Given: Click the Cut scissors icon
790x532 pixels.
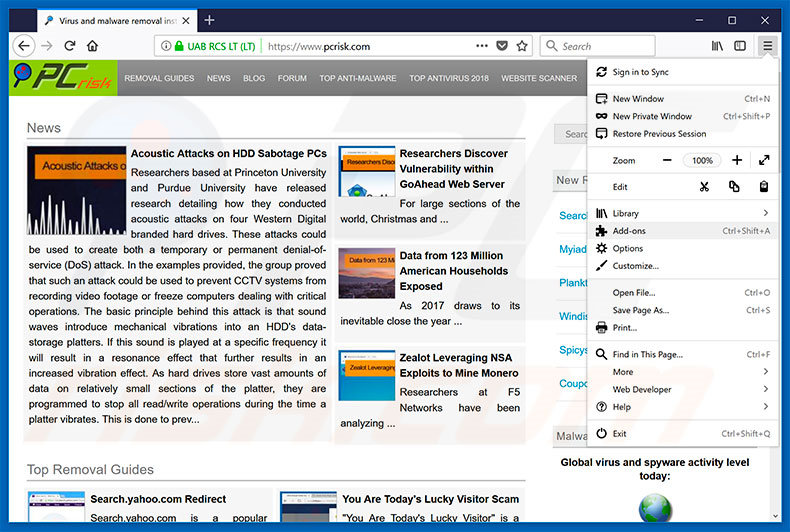Looking at the screenshot, I should tap(704, 187).
